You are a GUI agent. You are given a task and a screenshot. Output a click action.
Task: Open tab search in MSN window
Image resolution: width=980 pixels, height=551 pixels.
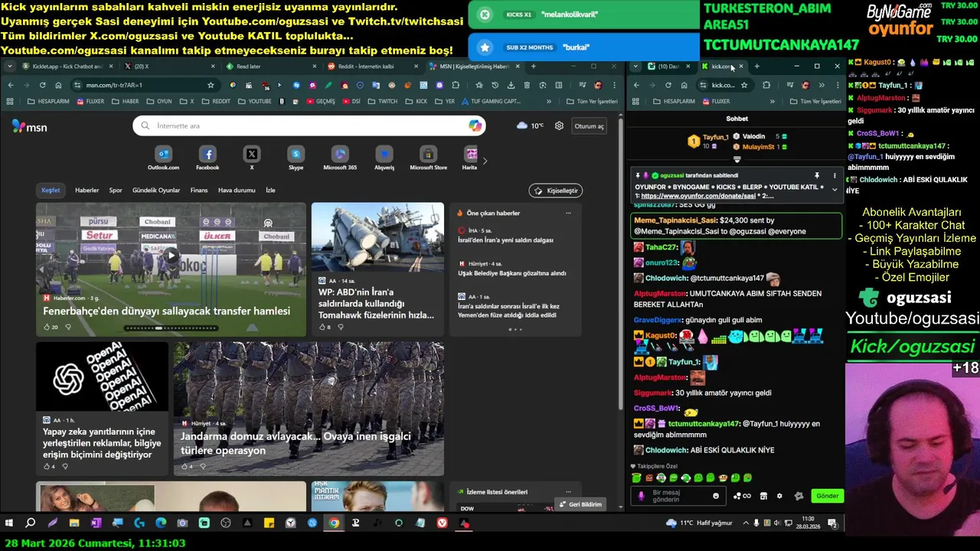[10, 67]
